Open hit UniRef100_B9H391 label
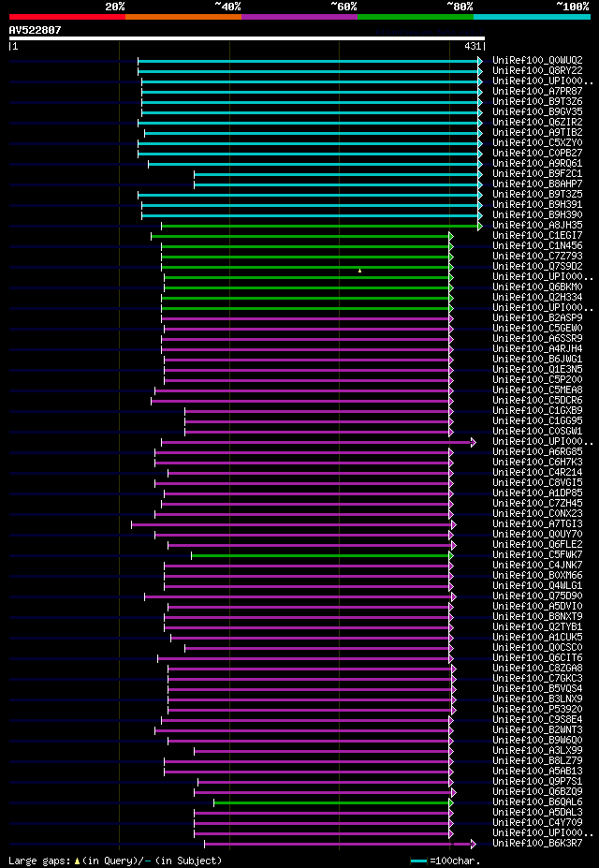This screenshot has width=599, height=868. tap(537, 205)
